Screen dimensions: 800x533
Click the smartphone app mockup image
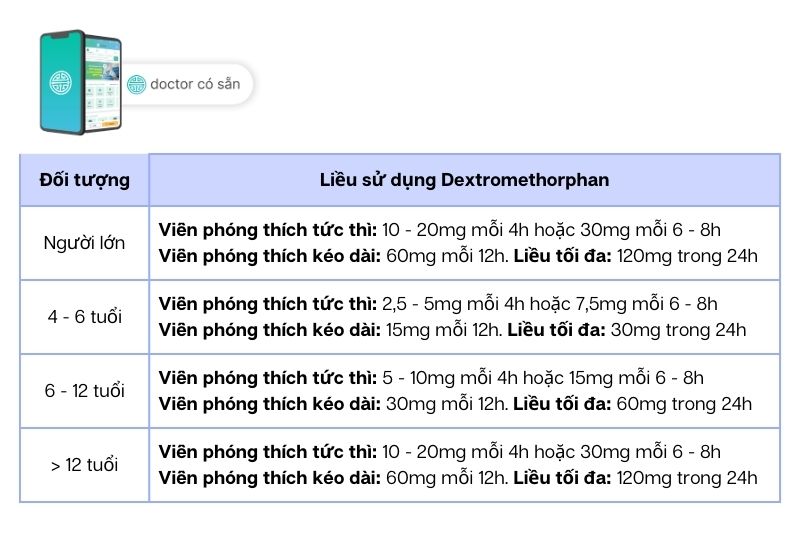80,82
